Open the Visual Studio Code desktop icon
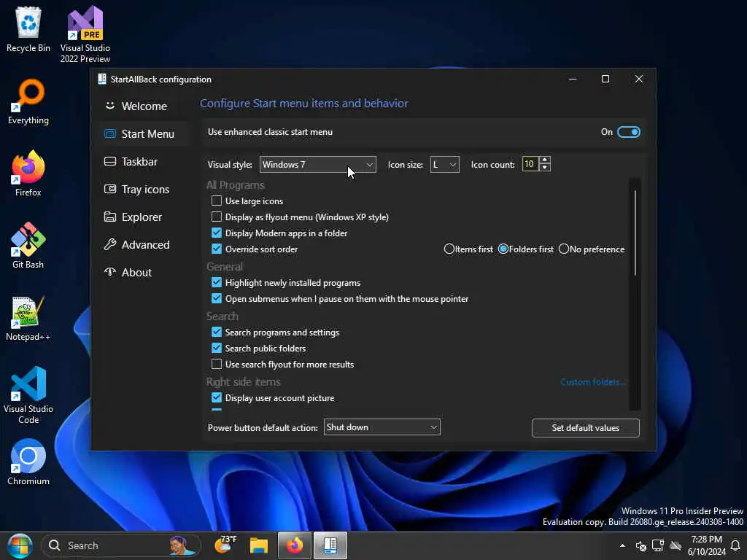The width and height of the screenshot is (747, 560). pyautogui.click(x=28, y=395)
